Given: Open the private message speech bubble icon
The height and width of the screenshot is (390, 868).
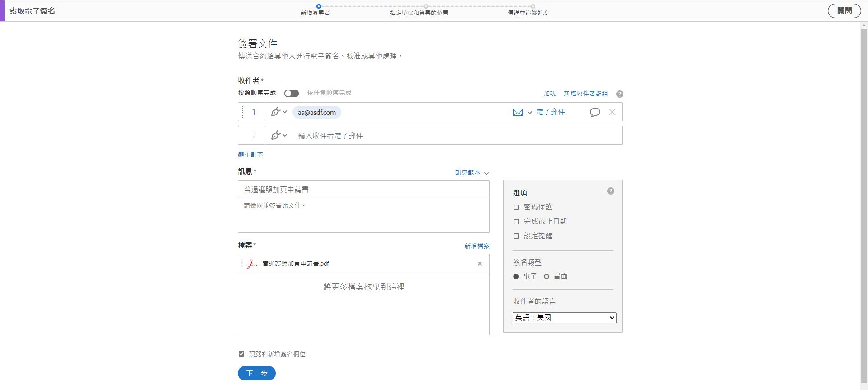Looking at the screenshot, I should (595, 112).
